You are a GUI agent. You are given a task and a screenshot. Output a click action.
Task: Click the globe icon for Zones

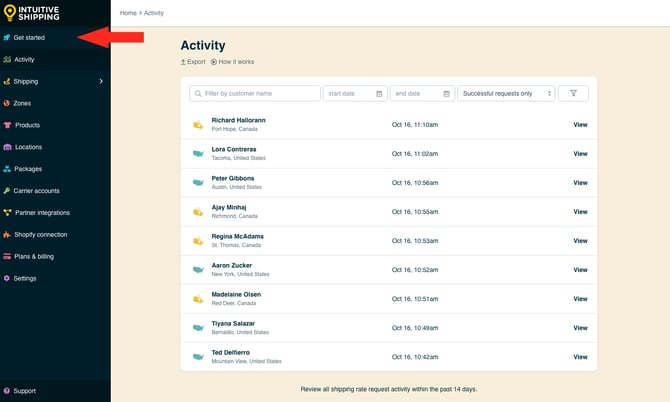(6, 103)
